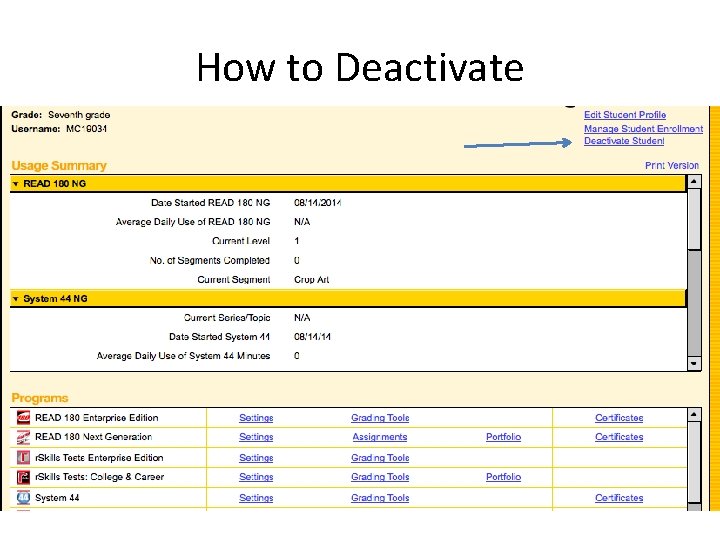720x540 pixels.
Task: Open Certificates for System 44
Action: (x=619, y=498)
